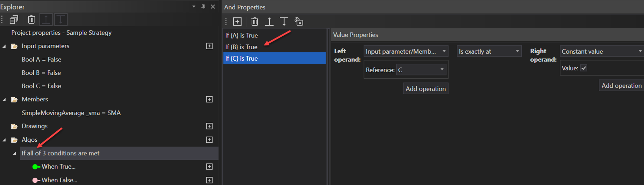Select the 'If {B} is True' condition
644x185 pixels.
click(x=241, y=47)
